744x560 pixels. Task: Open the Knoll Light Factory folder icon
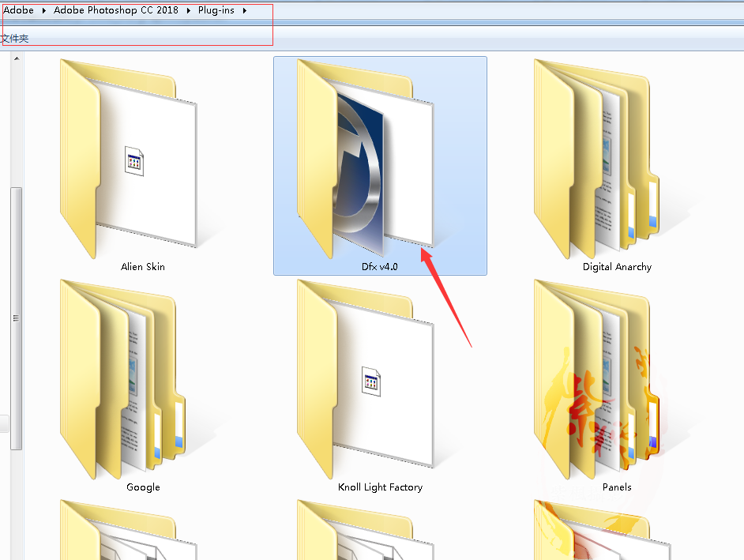(366, 380)
